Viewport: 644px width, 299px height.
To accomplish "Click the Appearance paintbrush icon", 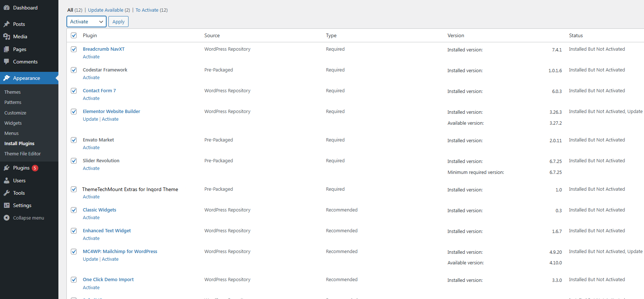I will point(7,78).
